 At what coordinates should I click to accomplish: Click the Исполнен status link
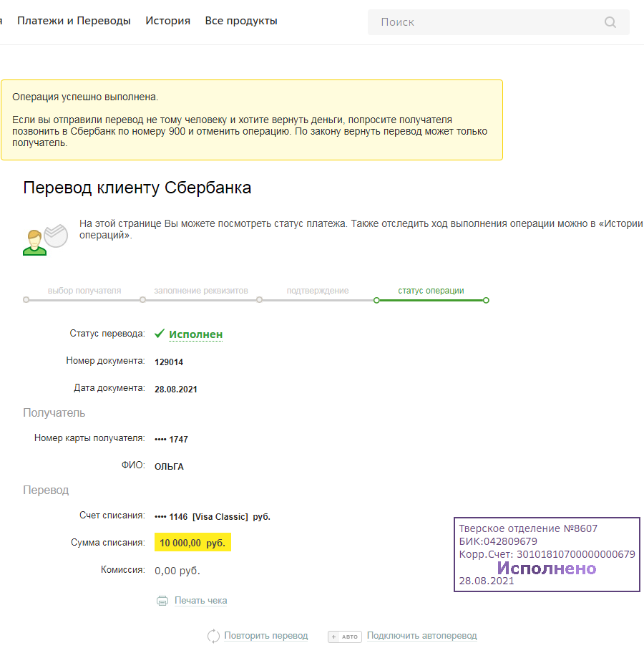[196, 334]
